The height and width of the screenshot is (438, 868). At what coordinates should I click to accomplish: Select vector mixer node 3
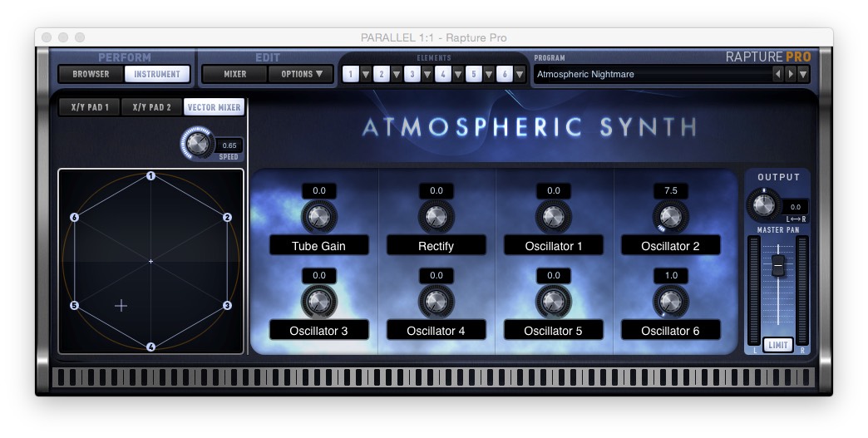pos(227,305)
